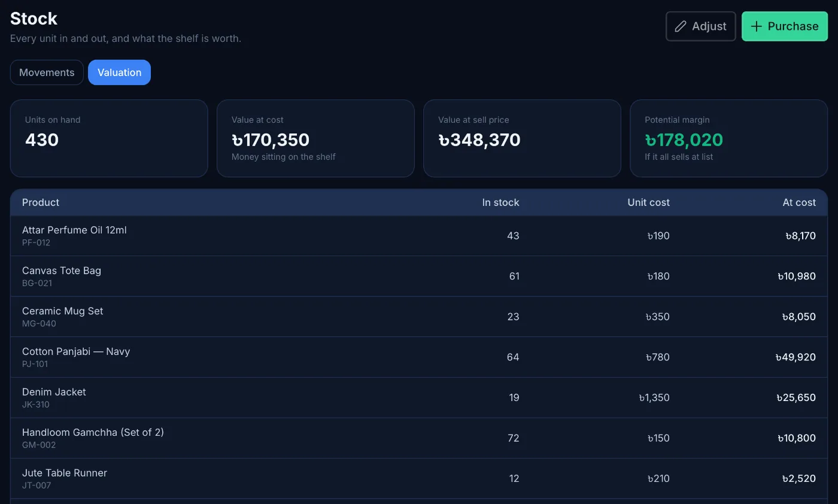Click the Value at cost card
Image resolution: width=838 pixels, height=504 pixels.
[315, 138]
